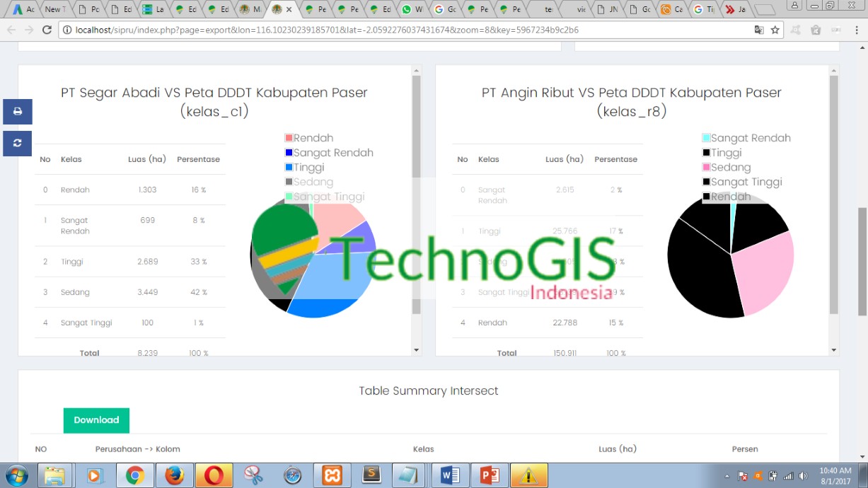
Task: Click the pink slice of the Angin Ribut pie chart
Action: tap(764, 272)
